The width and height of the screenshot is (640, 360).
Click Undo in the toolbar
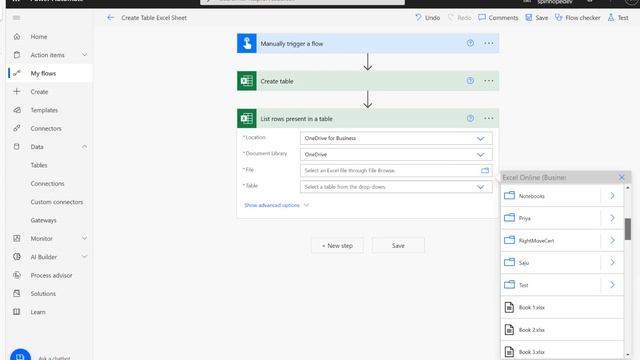(x=427, y=18)
